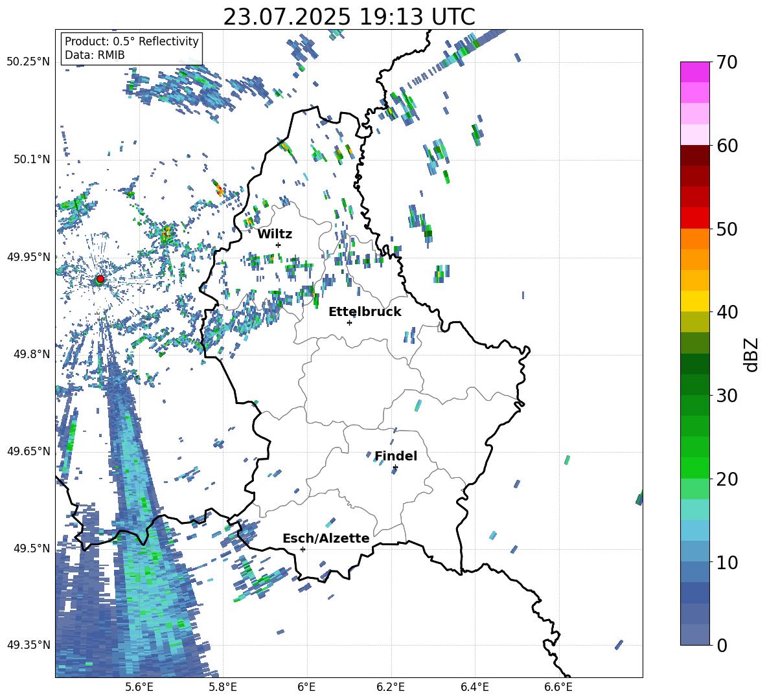Click the 6°E longitude label
Viewport: 767px width, 700px height.
(x=306, y=687)
